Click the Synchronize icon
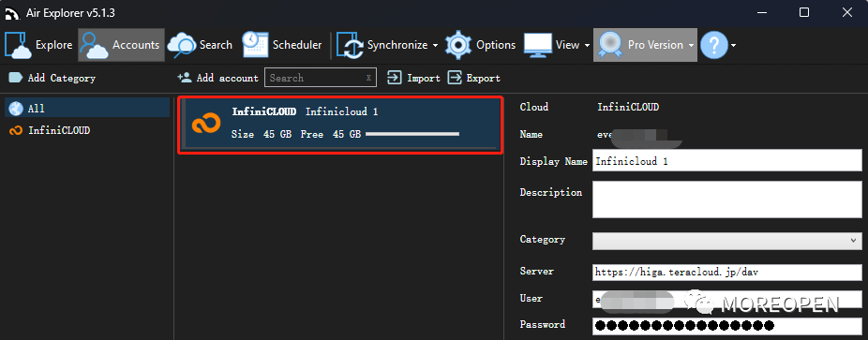 (350, 45)
